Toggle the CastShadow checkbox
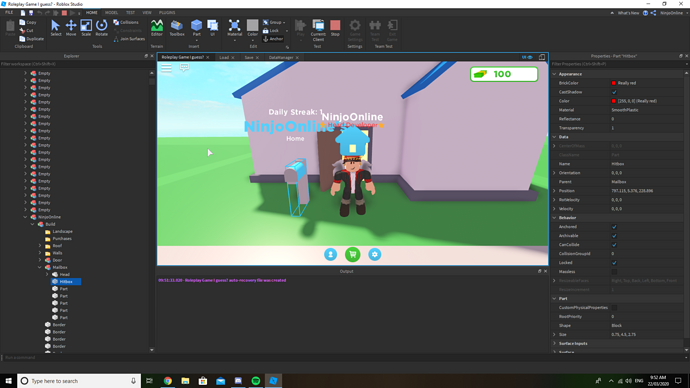690x388 pixels. click(614, 92)
